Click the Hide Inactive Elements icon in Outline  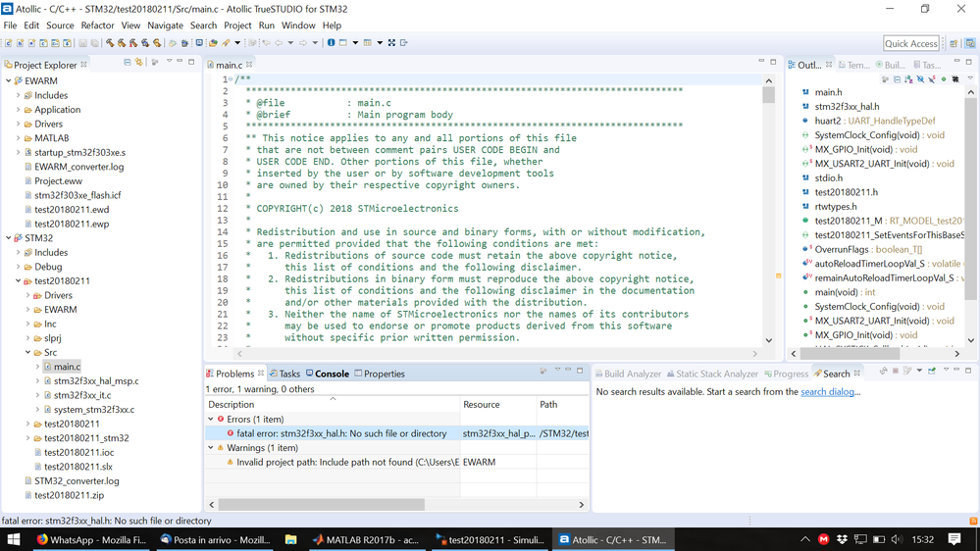click(x=955, y=79)
